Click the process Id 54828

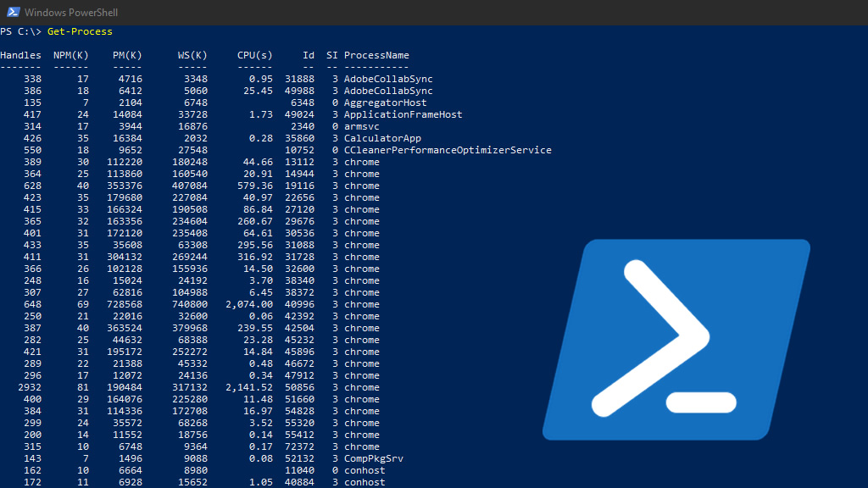click(299, 411)
